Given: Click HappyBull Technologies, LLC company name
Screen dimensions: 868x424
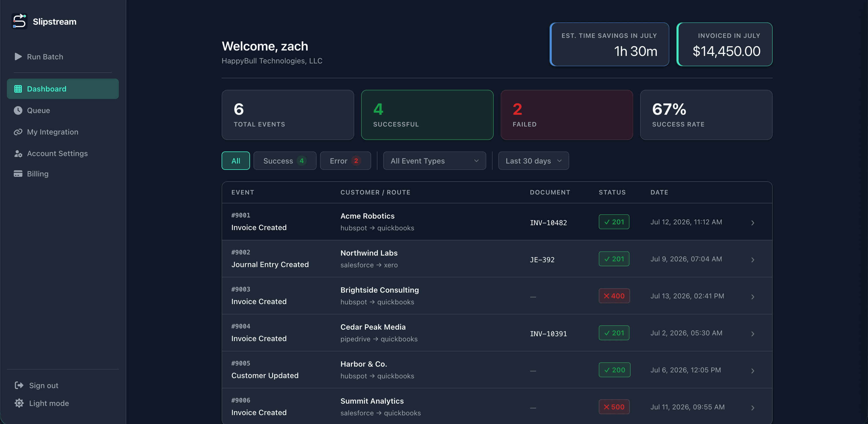Looking at the screenshot, I should [x=272, y=61].
